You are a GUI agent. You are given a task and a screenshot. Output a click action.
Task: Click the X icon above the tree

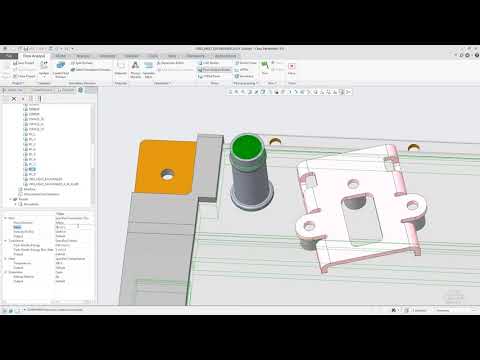[14, 99]
